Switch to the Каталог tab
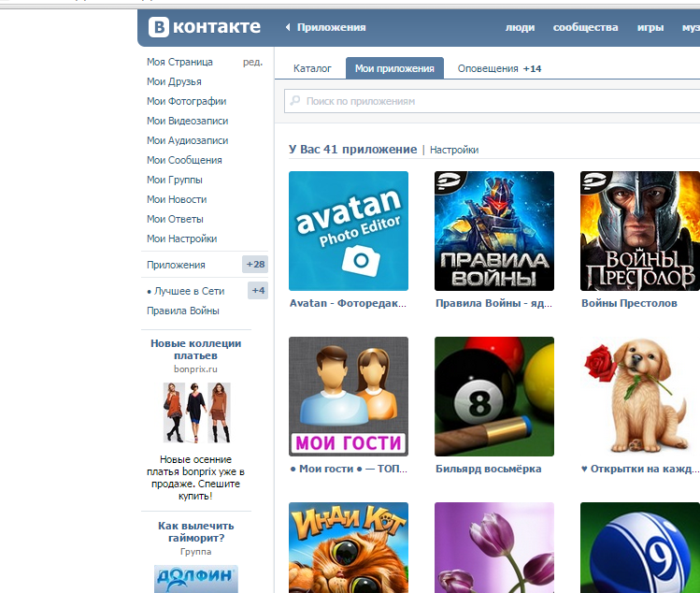 coord(312,68)
